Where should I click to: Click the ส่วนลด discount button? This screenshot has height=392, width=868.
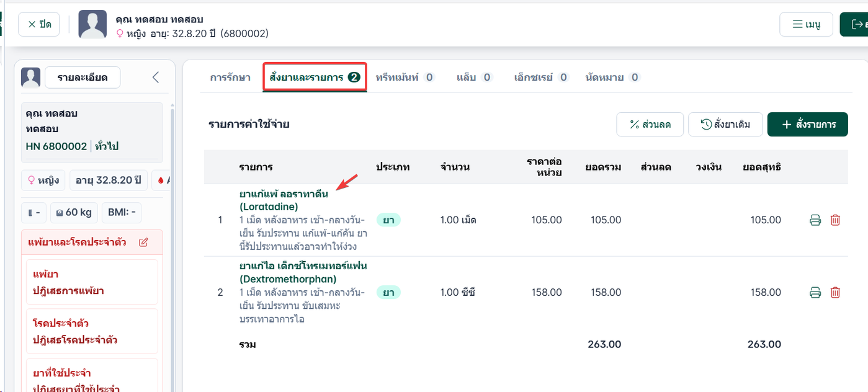coord(650,124)
